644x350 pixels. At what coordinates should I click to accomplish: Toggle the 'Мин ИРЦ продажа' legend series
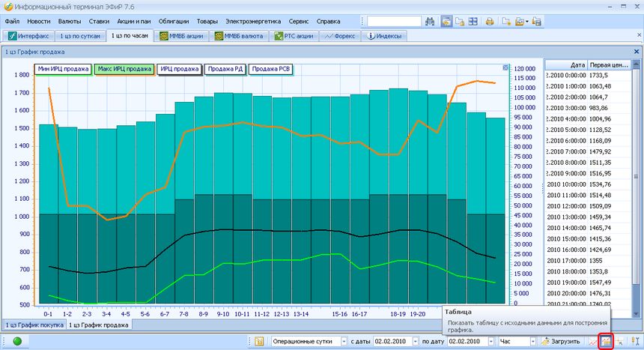(x=62, y=69)
